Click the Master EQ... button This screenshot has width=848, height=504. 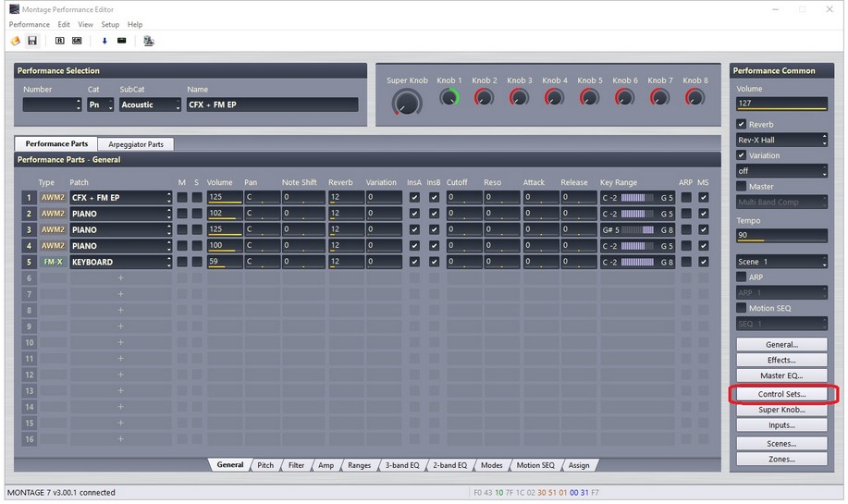click(781, 375)
